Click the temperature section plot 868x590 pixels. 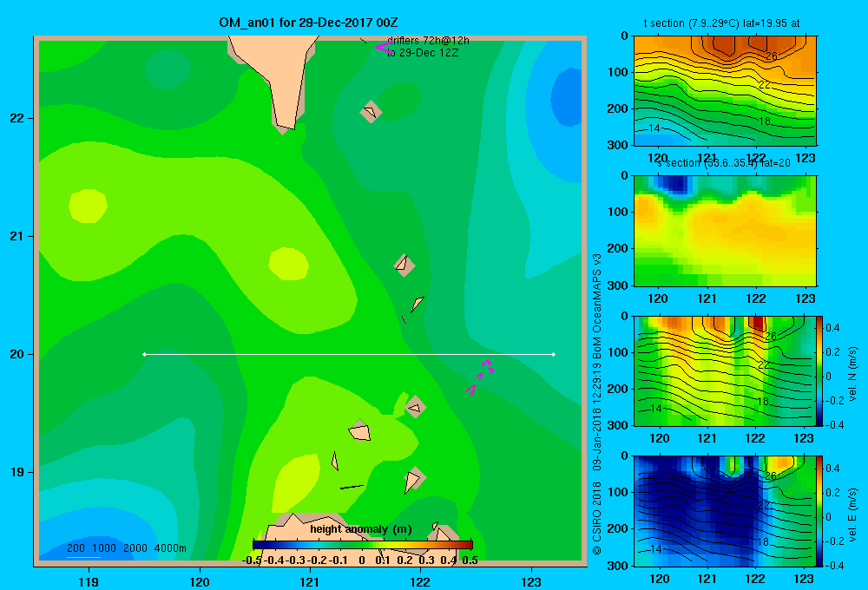[x=725, y=91]
